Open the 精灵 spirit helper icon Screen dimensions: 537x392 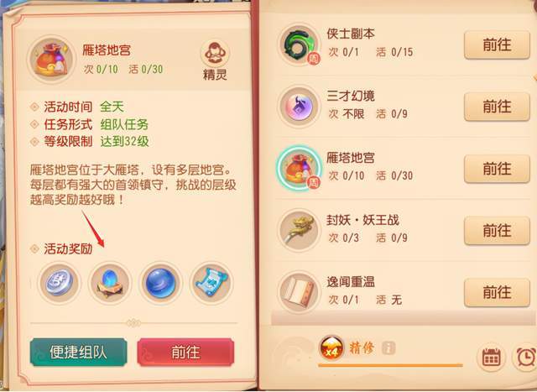tap(215, 60)
